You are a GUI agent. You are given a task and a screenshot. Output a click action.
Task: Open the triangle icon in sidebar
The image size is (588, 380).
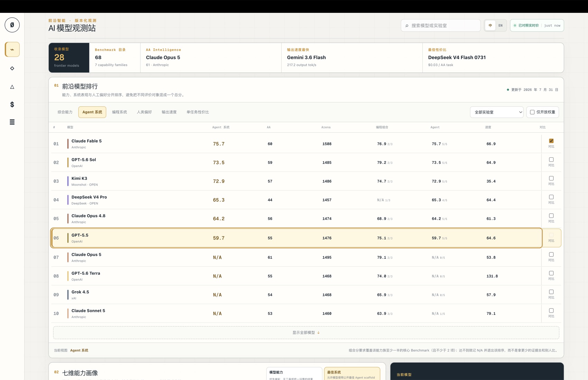[x=12, y=87]
